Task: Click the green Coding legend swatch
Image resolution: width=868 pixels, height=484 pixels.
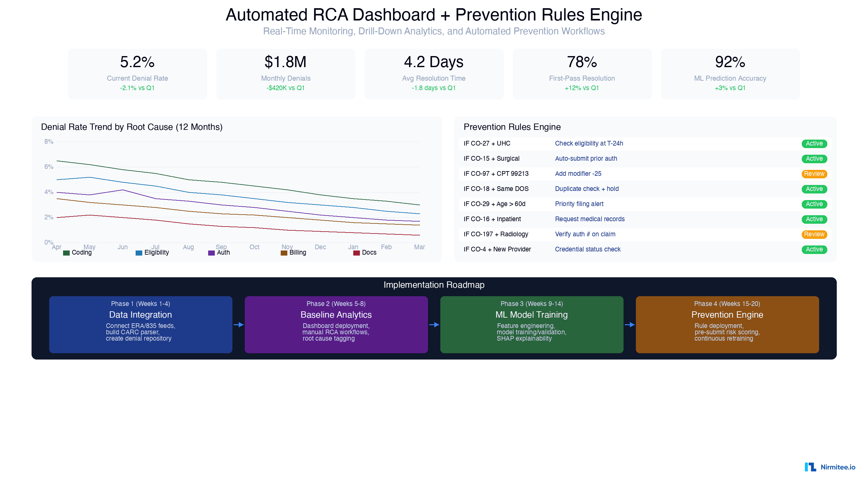Action: [66, 253]
